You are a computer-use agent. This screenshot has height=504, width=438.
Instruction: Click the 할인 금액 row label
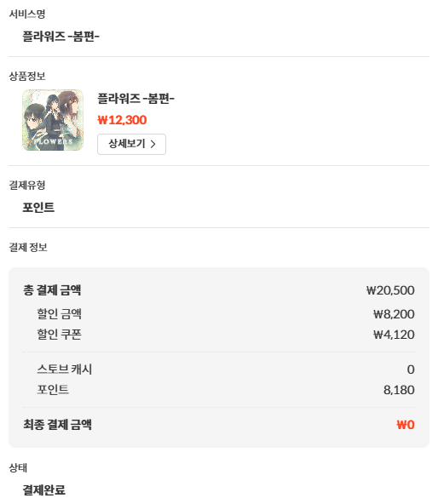59,313
